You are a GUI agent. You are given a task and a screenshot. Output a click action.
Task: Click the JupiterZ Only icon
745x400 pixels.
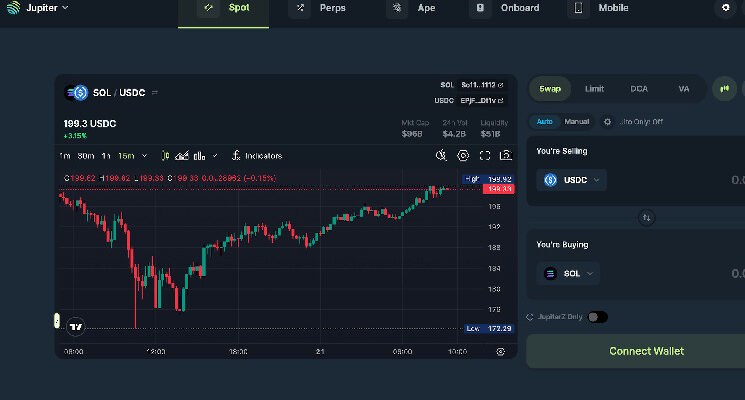tap(530, 317)
